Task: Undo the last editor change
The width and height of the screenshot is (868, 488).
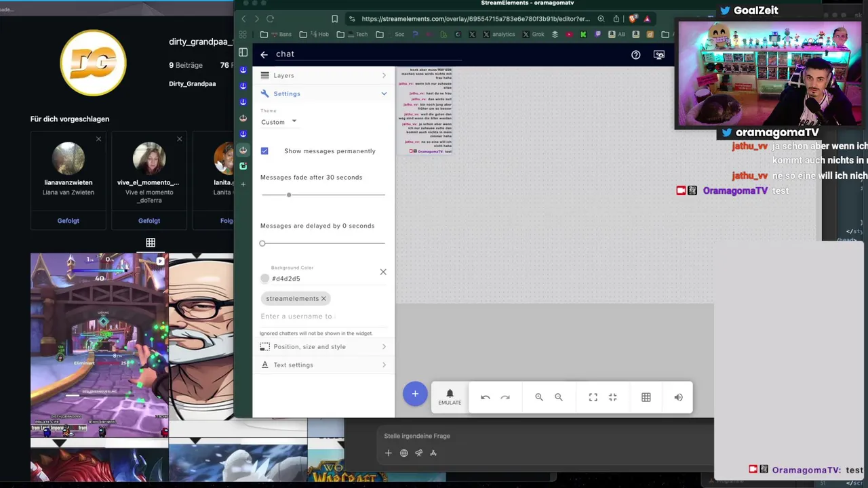Action: pos(486,397)
